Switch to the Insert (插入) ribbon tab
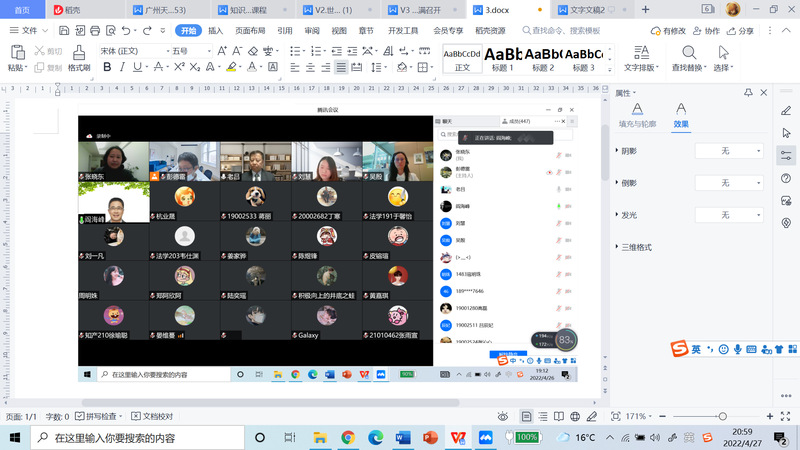800x450 pixels. 215,31
